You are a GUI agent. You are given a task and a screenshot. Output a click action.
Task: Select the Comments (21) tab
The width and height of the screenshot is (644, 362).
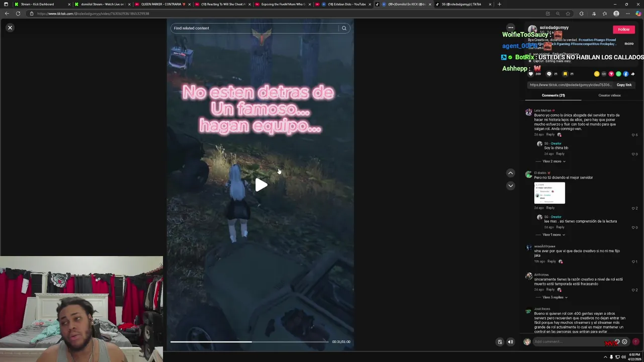pos(553,95)
